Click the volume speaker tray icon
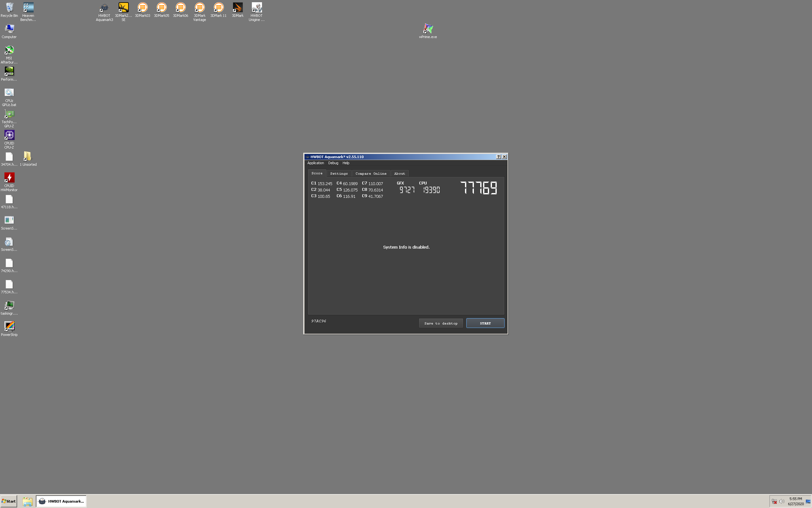The width and height of the screenshot is (812, 508). click(x=782, y=501)
